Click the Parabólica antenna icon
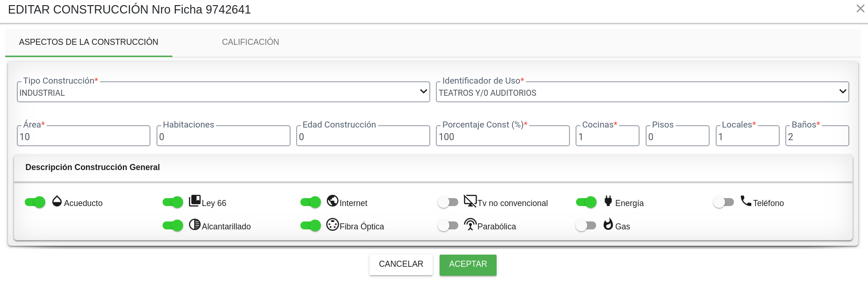Viewport: 868px width, 285px height. click(x=470, y=224)
